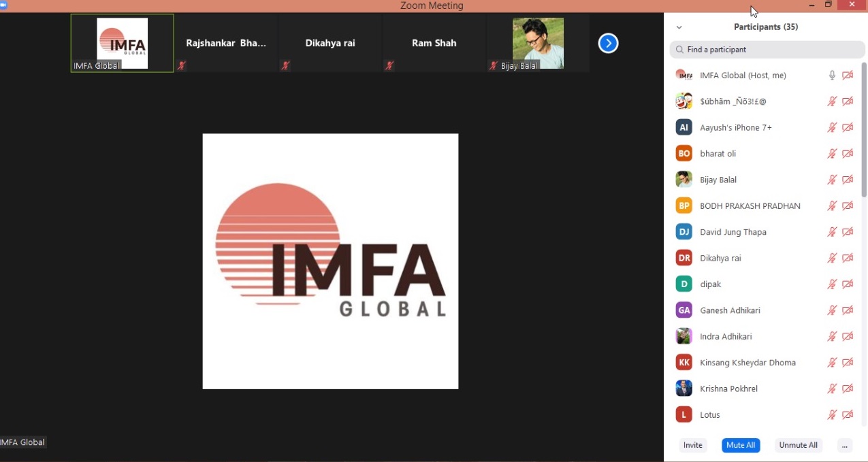Screen dimensions: 868x462
Task: Click the L avatar for Lotus
Action: coord(684,414)
